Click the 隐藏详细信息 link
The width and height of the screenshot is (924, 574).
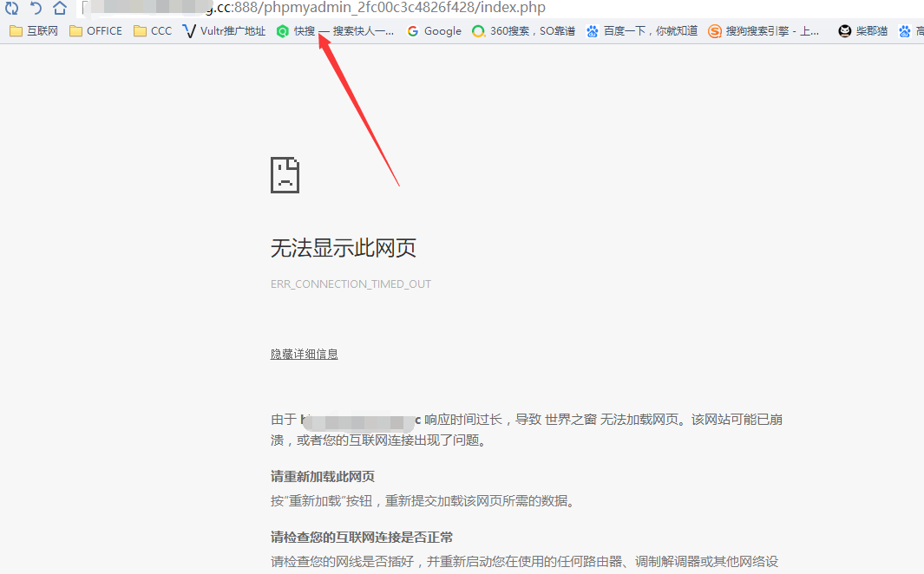coord(304,354)
